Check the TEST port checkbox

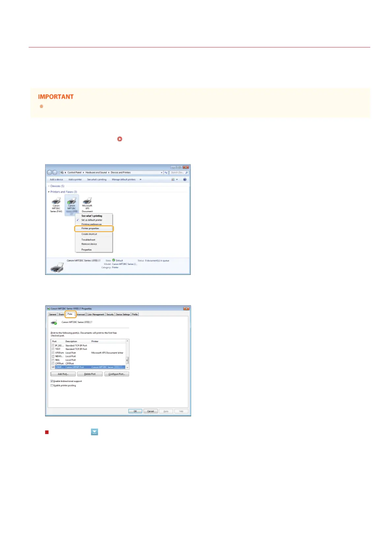pos(53,349)
